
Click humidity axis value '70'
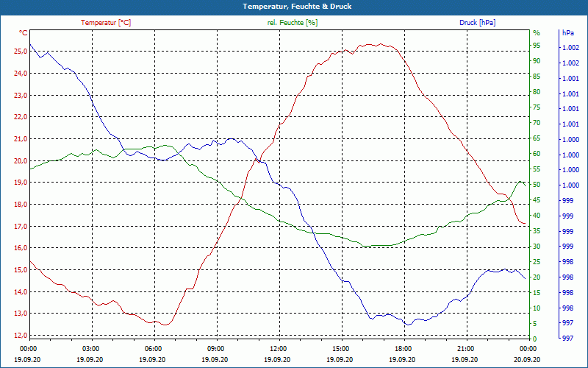[x=537, y=123]
